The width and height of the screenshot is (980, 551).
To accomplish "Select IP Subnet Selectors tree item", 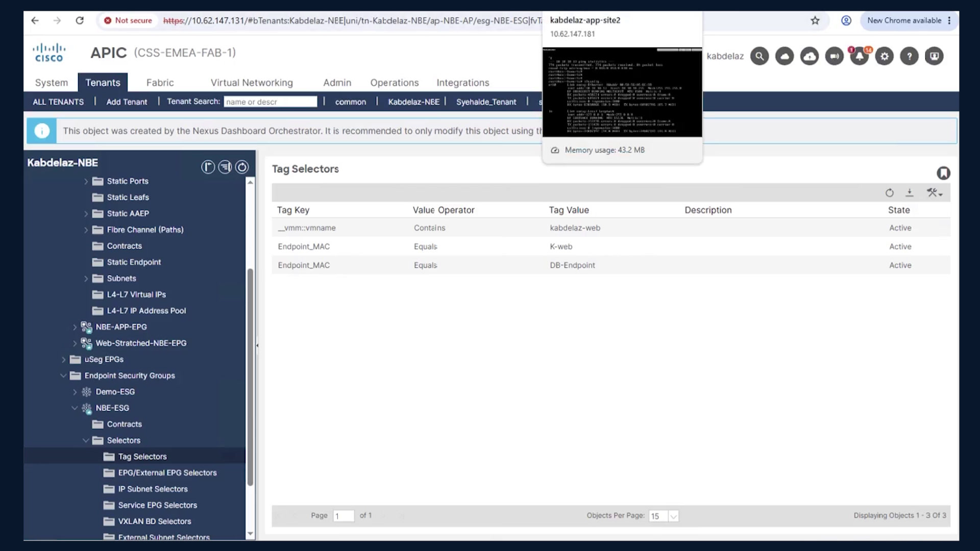I will click(153, 489).
